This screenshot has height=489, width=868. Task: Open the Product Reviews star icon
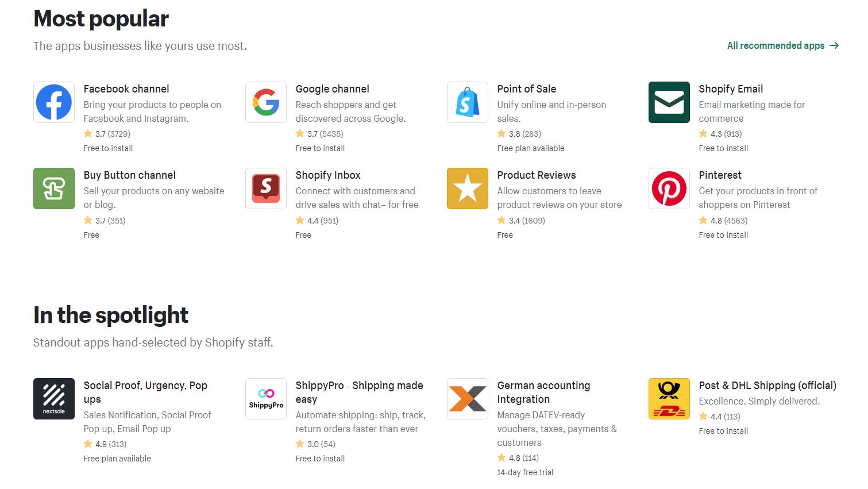467,188
